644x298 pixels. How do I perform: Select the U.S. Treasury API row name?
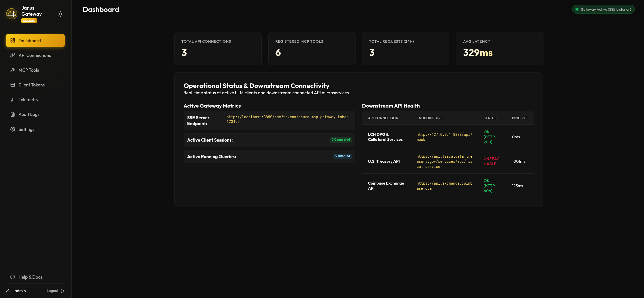click(384, 161)
